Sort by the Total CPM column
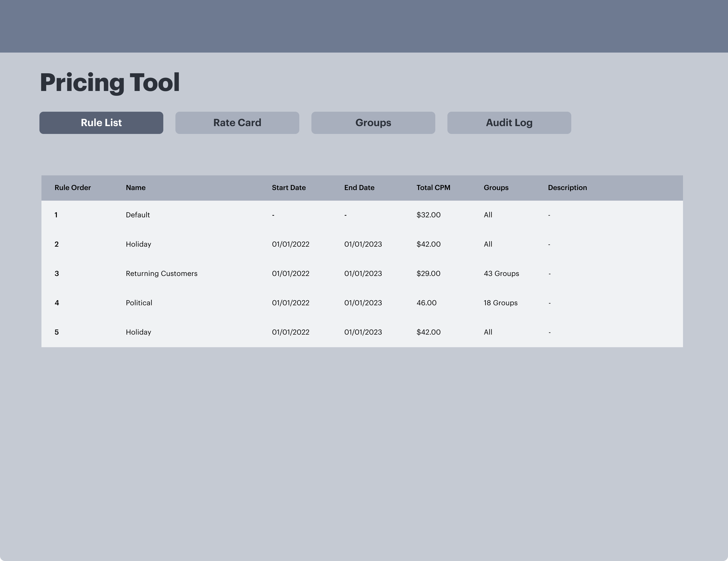Image resolution: width=728 pixels, height=561 pixels. coord(433,188)
